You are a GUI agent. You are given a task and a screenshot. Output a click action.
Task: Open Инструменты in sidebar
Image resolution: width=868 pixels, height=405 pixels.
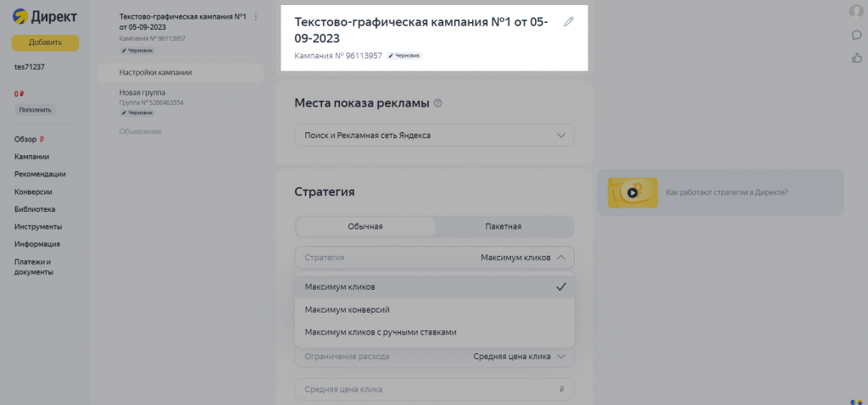click(x=38, y=227)
